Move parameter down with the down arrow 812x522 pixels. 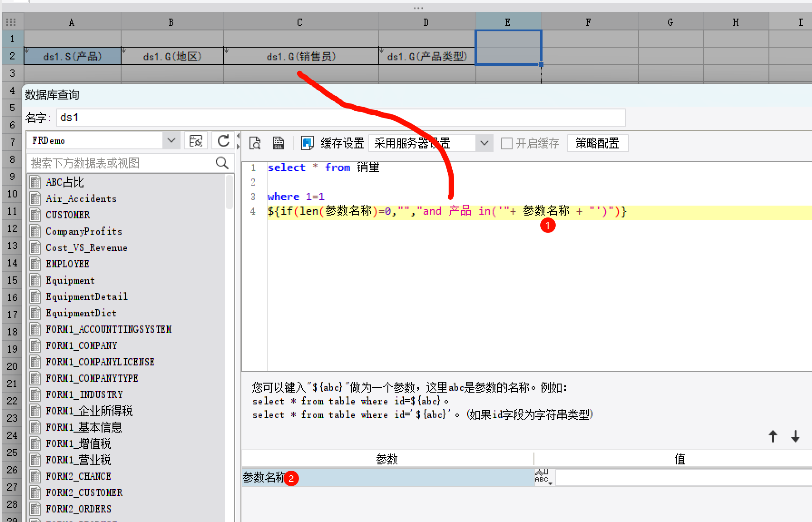[x=795, y=436]
